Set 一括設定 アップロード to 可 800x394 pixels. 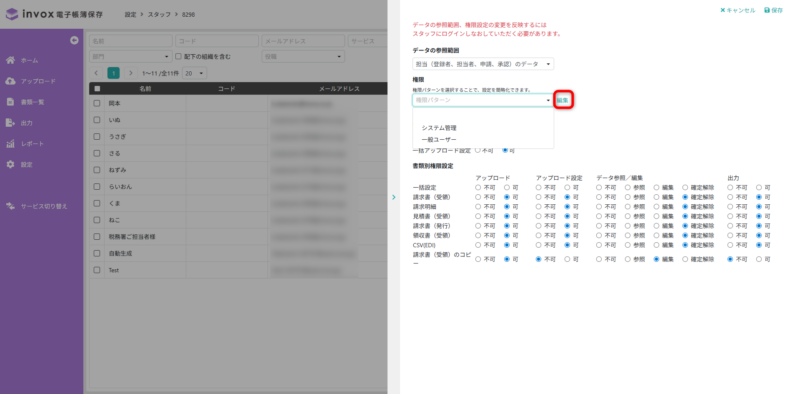coord(507,188)
